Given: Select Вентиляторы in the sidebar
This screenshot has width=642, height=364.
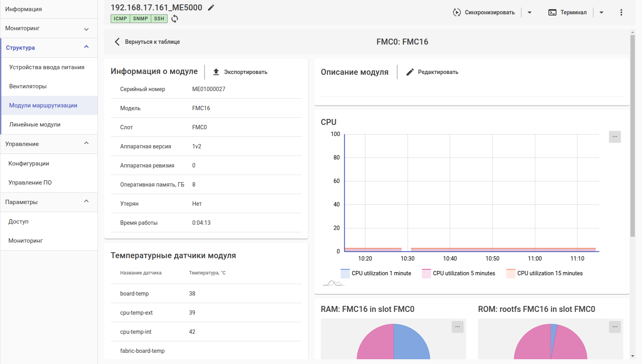Looking at the screenshot, I should click(x=28, y=86).
